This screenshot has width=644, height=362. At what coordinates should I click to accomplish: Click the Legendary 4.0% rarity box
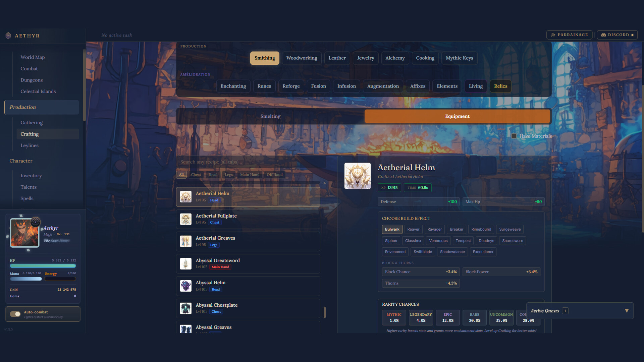click(x=421, y=317)
